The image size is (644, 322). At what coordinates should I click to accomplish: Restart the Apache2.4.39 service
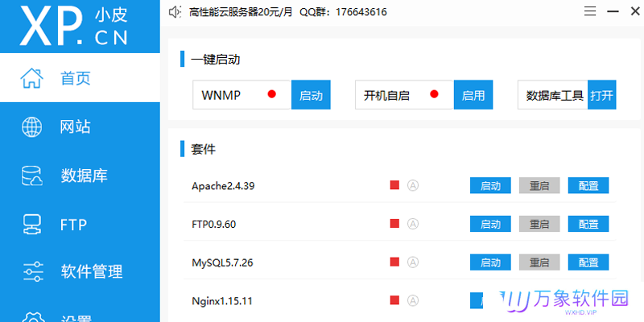539,186
